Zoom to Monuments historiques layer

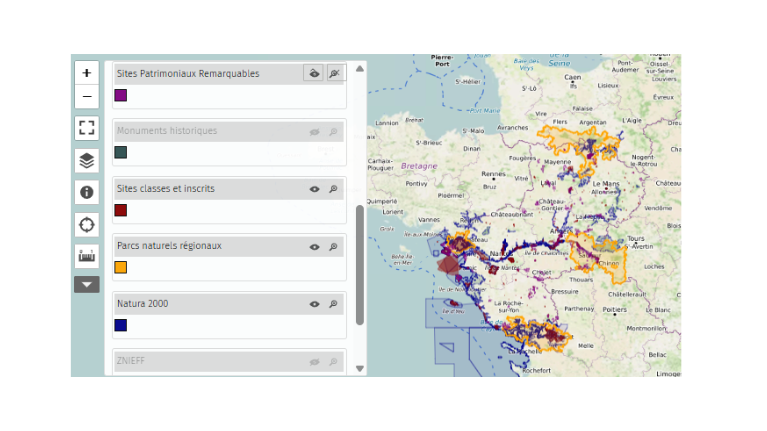click(x=333, y=132)
